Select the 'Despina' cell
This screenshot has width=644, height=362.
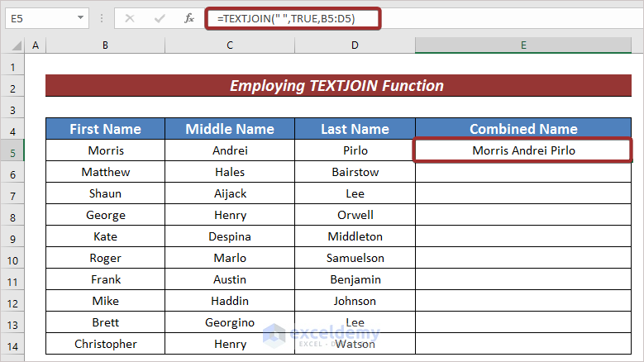point(230,236)
